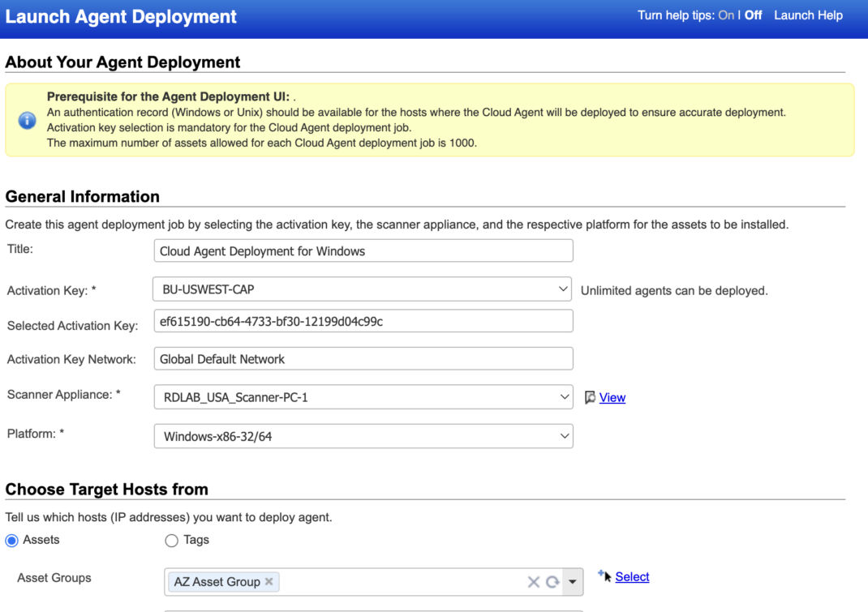This screenshot has width=868, height=612.
Task: Switch target hosts to Tags
Action: click(x=171, y=541)
